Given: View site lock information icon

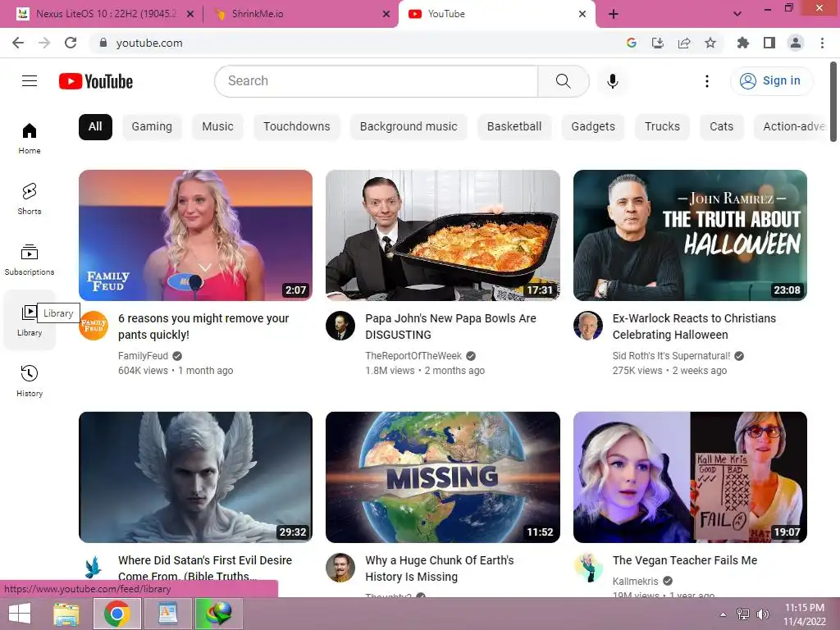Looking at the screenshot, I should [103, 43].
